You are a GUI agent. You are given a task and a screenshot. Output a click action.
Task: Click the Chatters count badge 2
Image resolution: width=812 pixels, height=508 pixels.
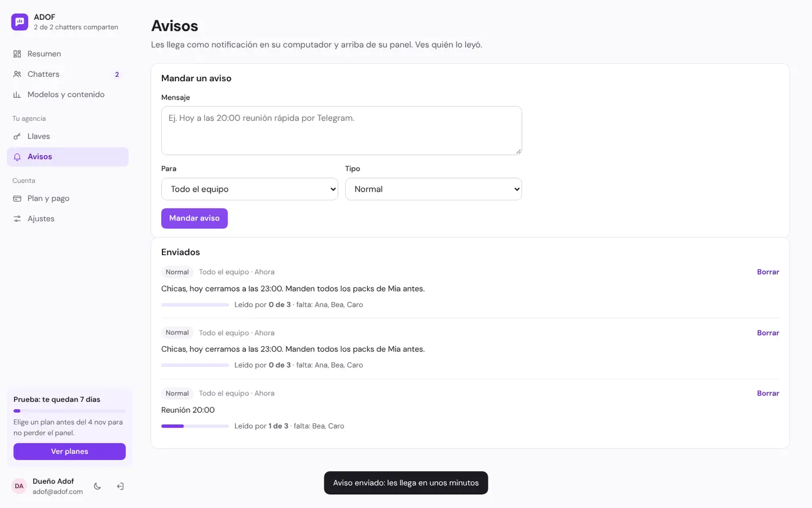[x=117, y=74]
